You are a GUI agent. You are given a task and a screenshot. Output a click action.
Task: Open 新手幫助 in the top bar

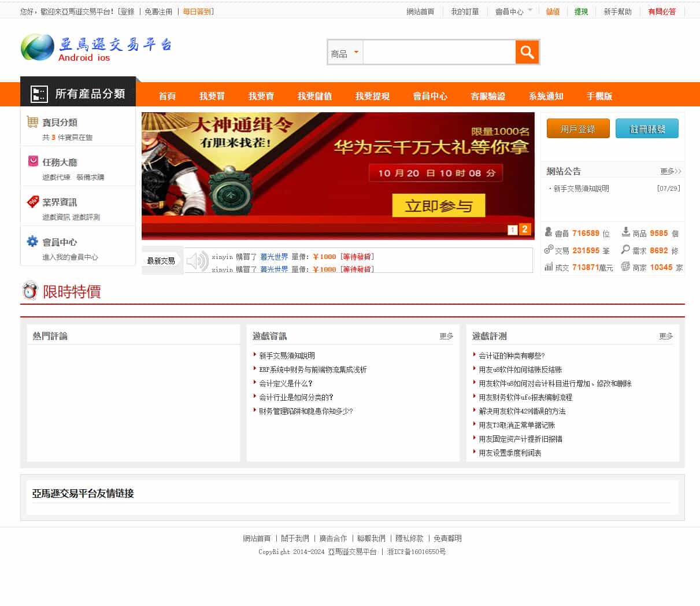coord(617,12)
